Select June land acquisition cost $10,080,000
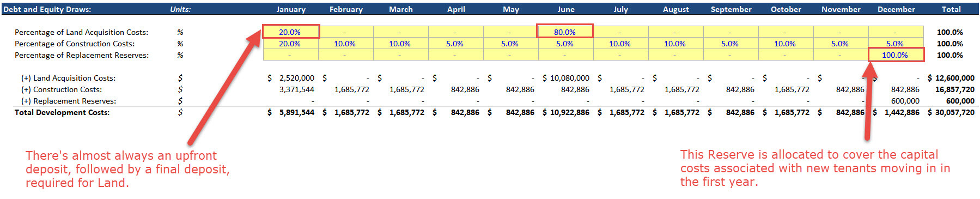 [x=566, y=78]
